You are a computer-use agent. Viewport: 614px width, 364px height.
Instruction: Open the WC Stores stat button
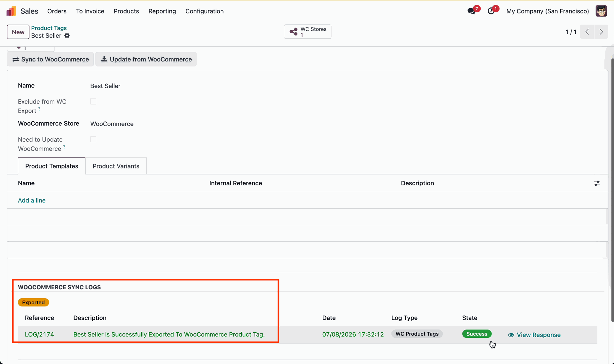(x=308, y=32)
